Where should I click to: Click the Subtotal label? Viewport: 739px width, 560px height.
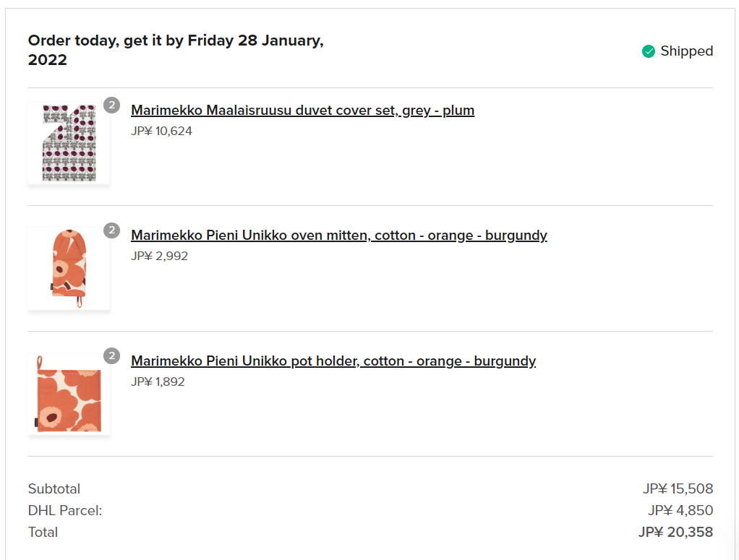coord(54,489)
